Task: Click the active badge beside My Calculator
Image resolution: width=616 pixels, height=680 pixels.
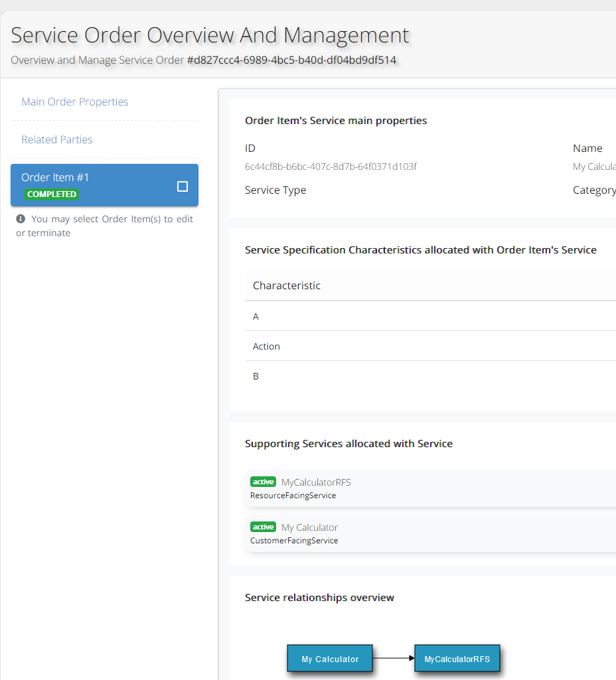Action: [x=263, y=527]
